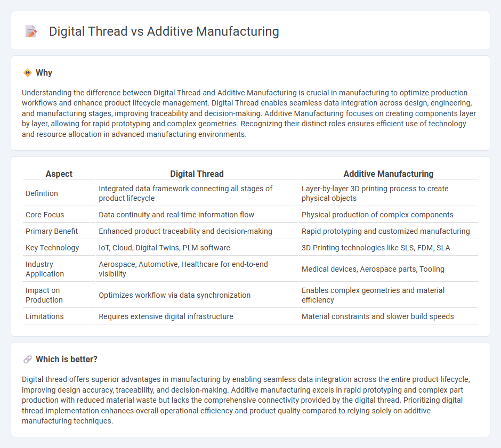Click cell 'Rapid prototyping and customized manufacturing'

click(389, 232)
